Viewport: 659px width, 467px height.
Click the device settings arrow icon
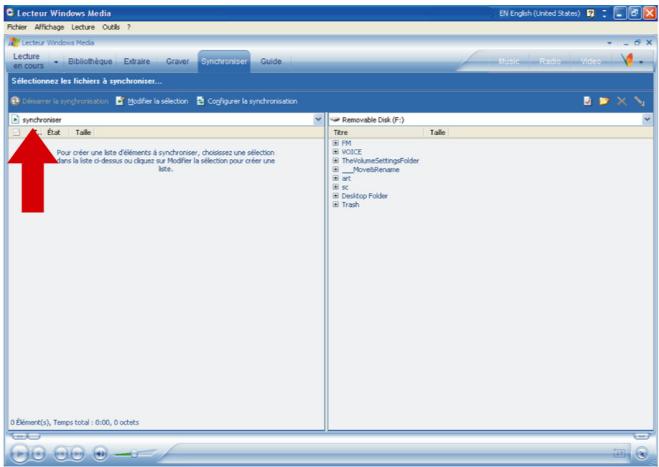639,101
